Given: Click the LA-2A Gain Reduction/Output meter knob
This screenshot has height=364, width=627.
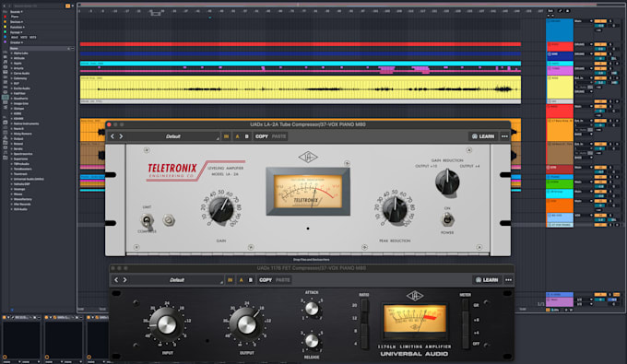Looking at the screenshot, I should [447, 182].
